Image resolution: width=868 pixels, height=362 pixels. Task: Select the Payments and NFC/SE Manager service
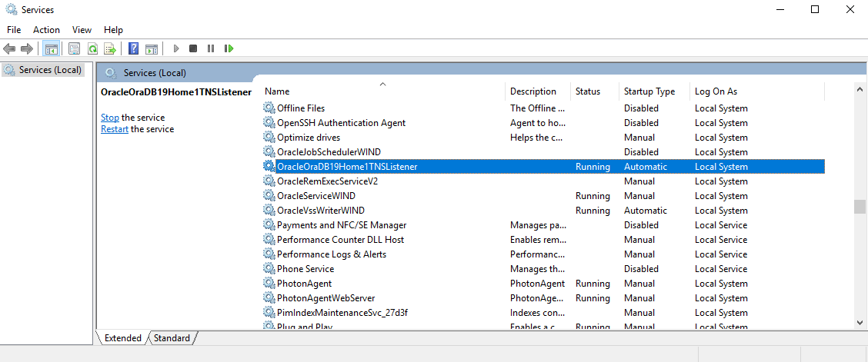point(342,225)
